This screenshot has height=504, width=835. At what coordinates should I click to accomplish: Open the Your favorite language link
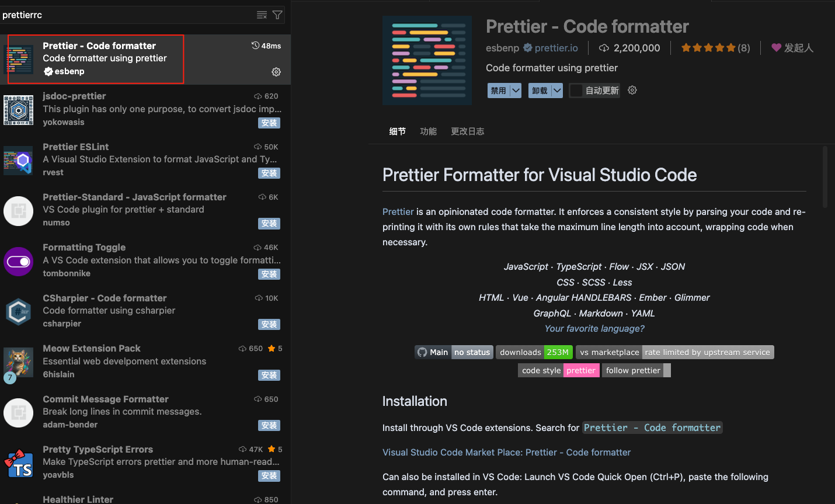(x=594, y=328)
